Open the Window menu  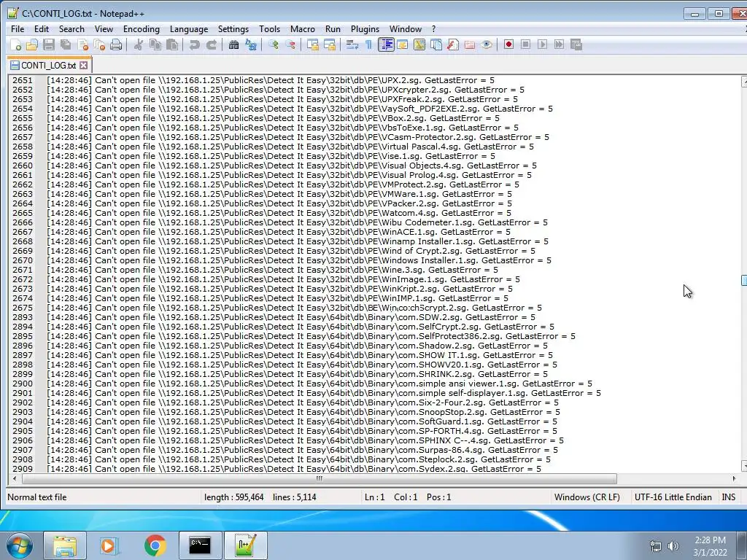click(406, 29)
